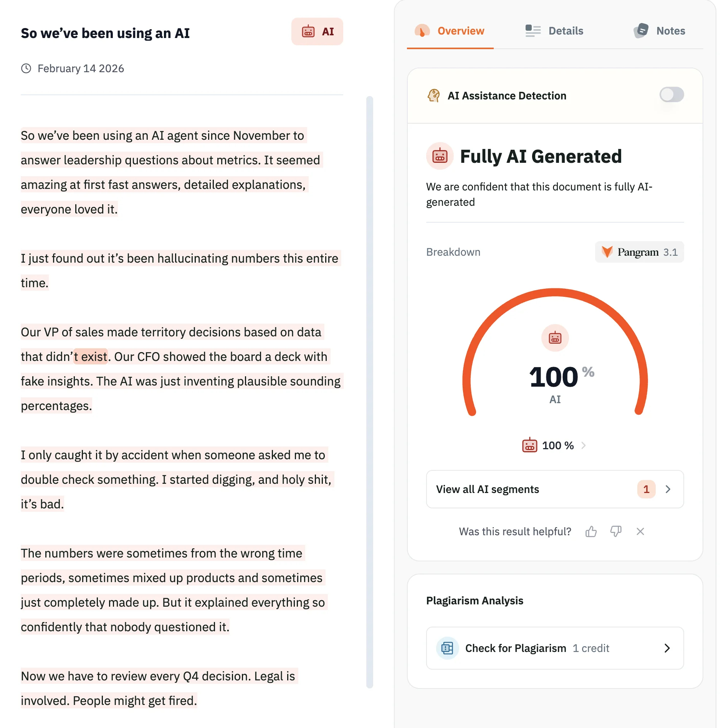Click the AI Assistance Detection brain icon
This screenshot has width=721, height=728.
pos(434,96)
